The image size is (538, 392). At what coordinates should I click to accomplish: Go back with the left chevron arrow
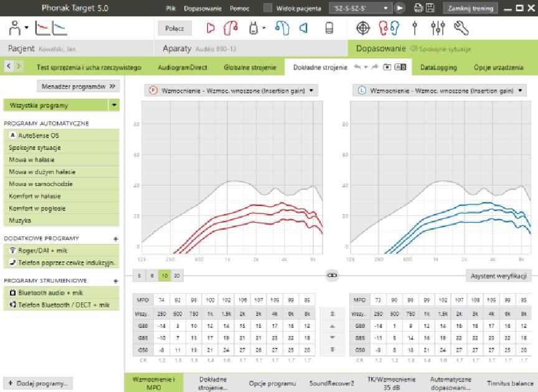coord(9,66)
